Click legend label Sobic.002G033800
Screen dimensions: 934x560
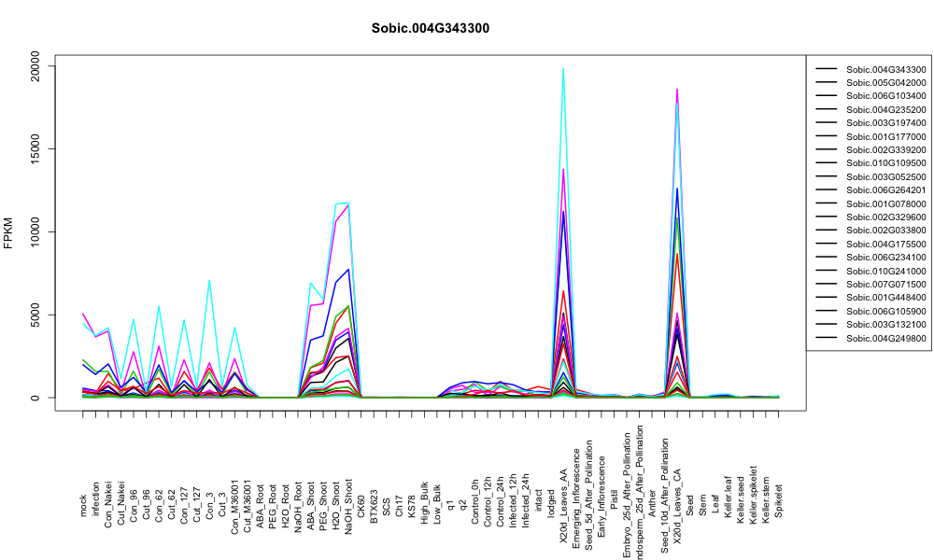tap(886, 231)
